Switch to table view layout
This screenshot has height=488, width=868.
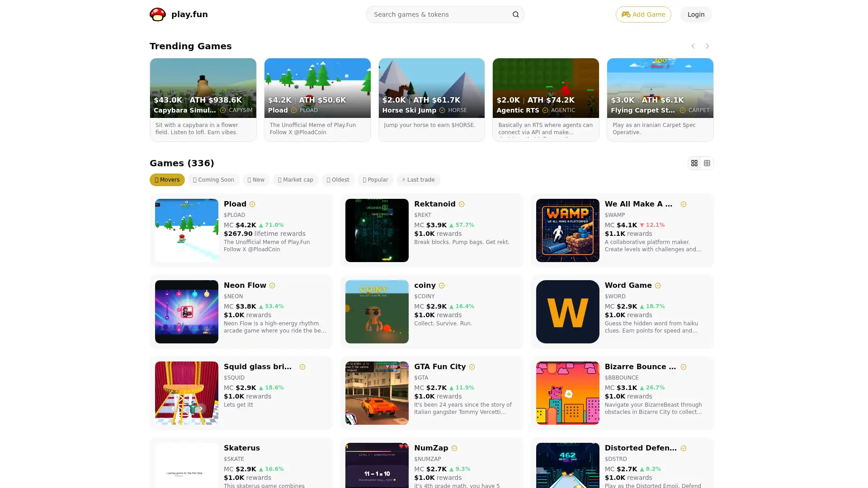(707, 163)
